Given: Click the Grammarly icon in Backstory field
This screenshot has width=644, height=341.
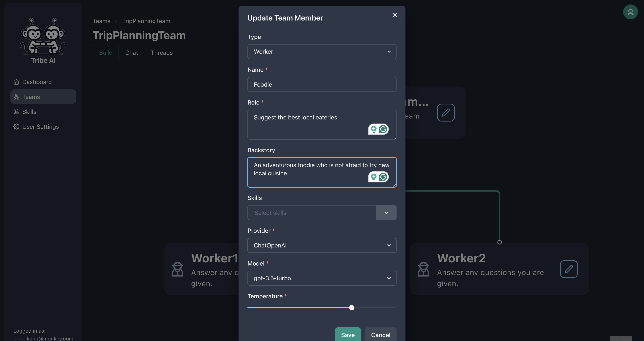Looking at the screenshot, I should pos(383,177).
